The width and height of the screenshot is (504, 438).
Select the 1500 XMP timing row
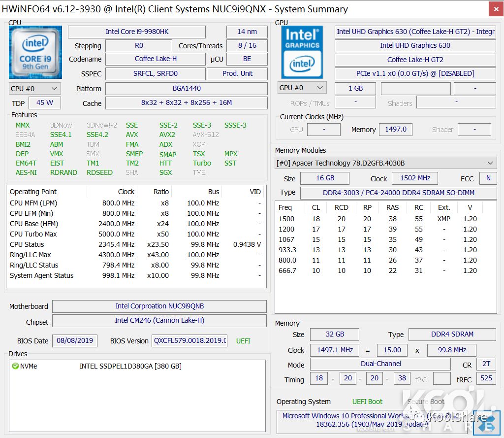point(386,219)
